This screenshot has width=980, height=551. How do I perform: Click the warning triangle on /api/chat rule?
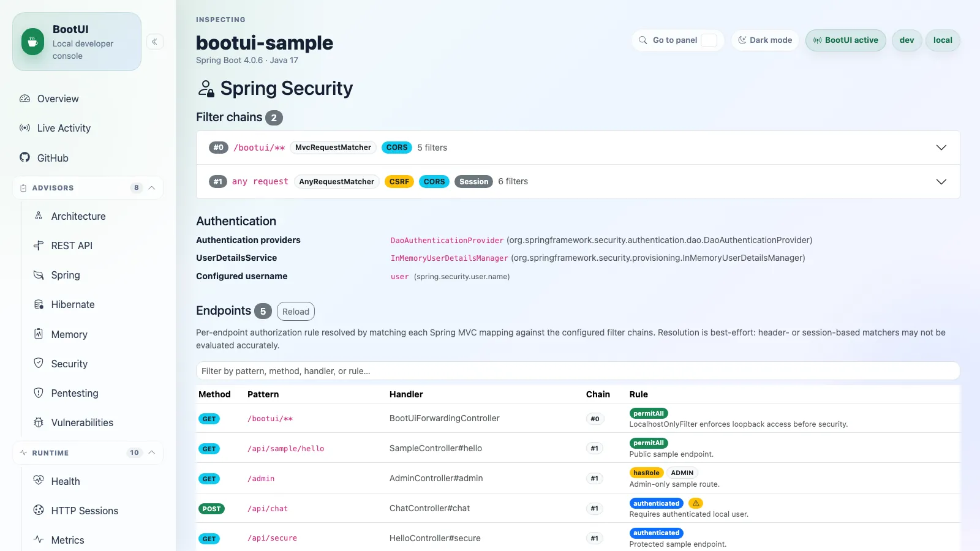(696, 503)
